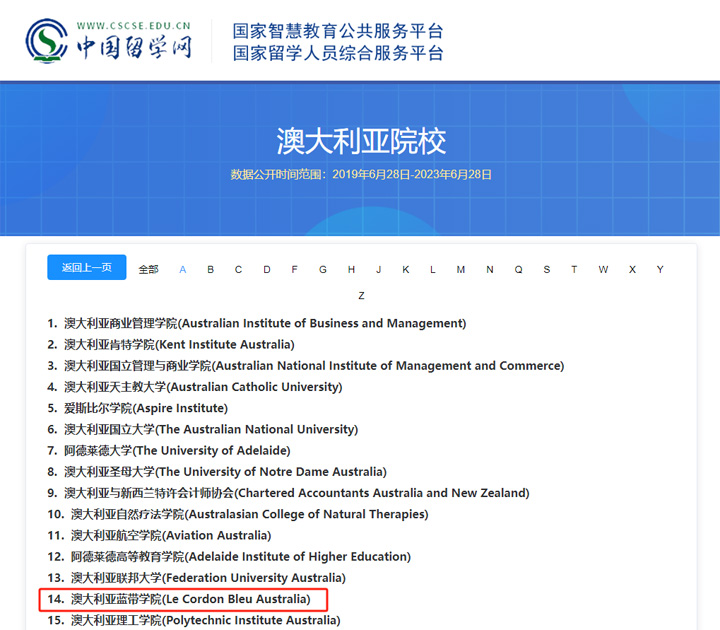Filter schools by letter J
Viewport: 720px width, 630px height.
378,270
